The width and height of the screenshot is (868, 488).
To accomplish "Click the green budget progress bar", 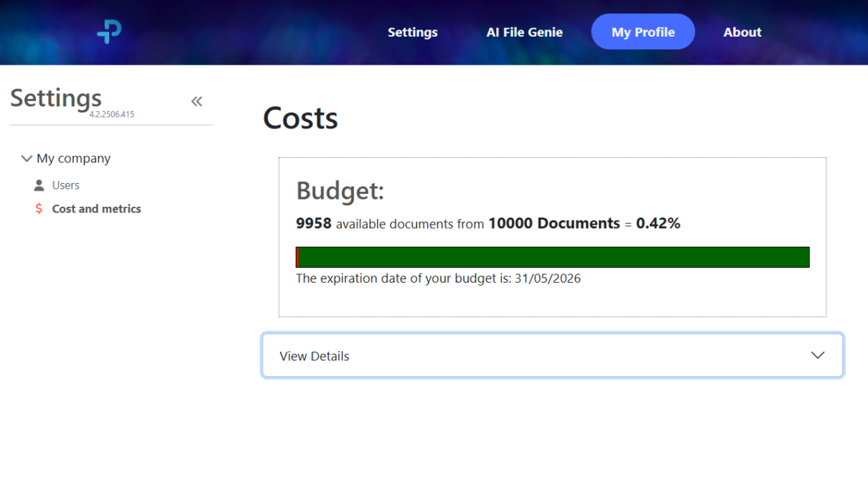I will point(553,257).
